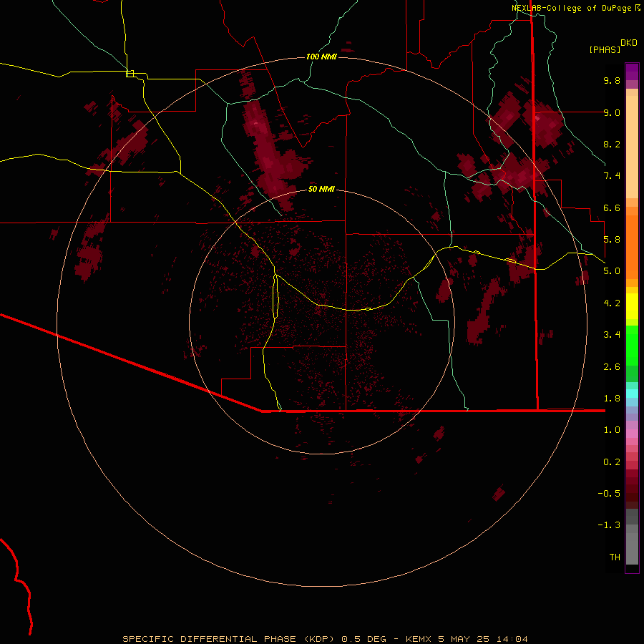Click the 2.6 value on color scale
This screenshot has height=644, width=644.
coord(612,367)
